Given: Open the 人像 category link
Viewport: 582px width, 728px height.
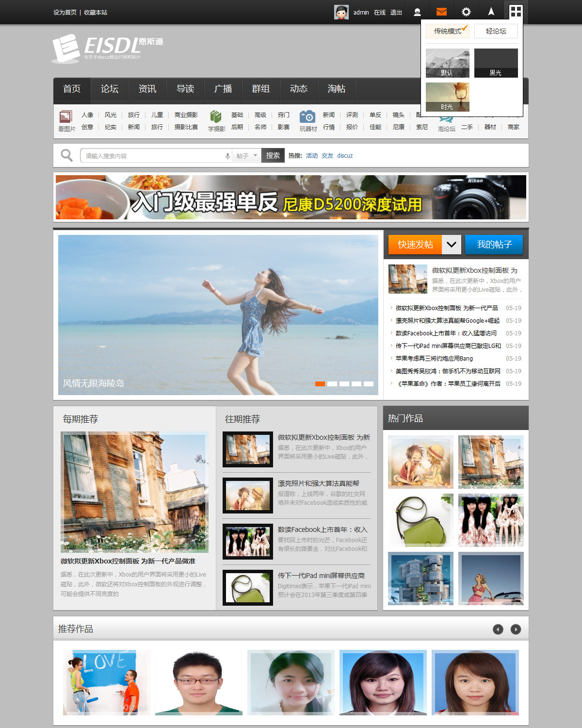Looking at the screenshot, I should [87, 115].
